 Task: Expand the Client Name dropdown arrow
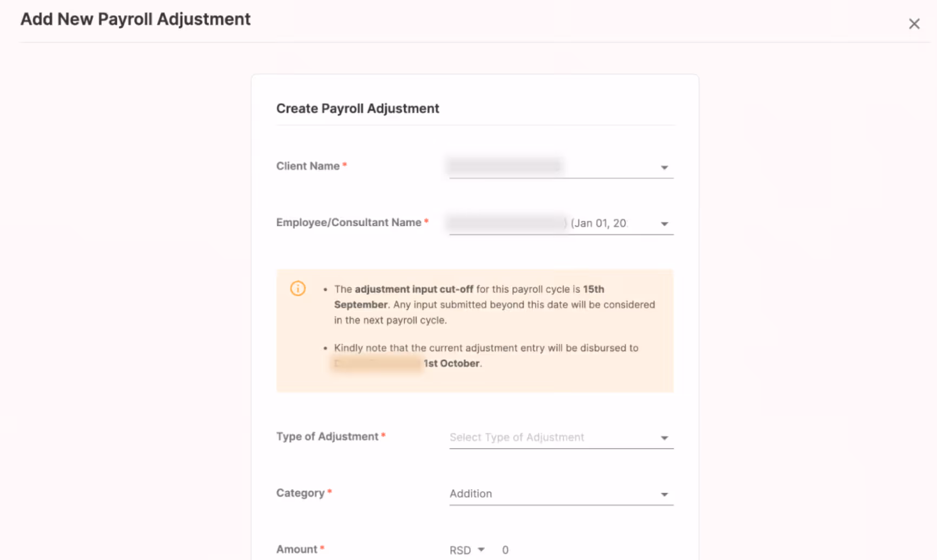(664, 168)
